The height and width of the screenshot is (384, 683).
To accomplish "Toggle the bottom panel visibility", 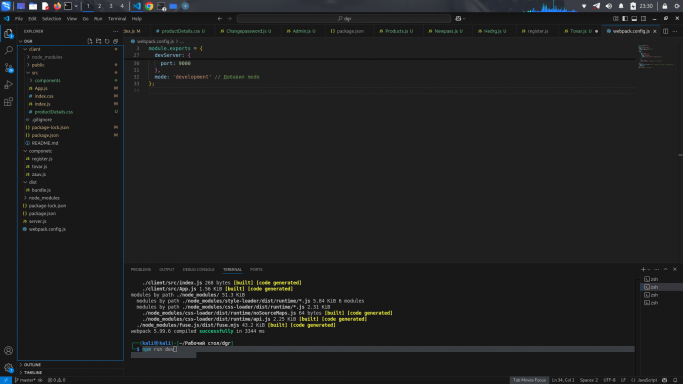I will pos(634,19).
